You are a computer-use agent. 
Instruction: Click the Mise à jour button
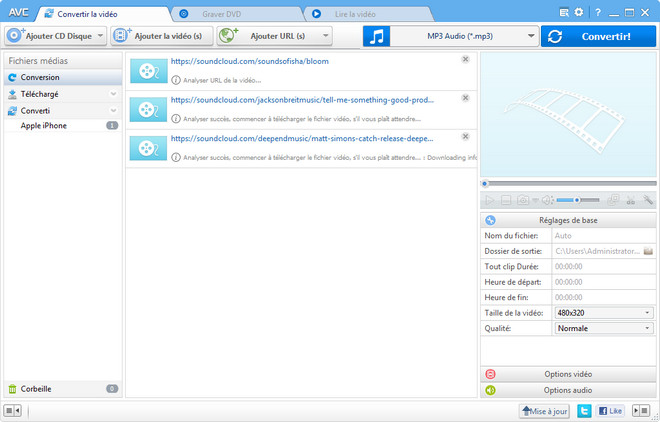click(545, 411)
